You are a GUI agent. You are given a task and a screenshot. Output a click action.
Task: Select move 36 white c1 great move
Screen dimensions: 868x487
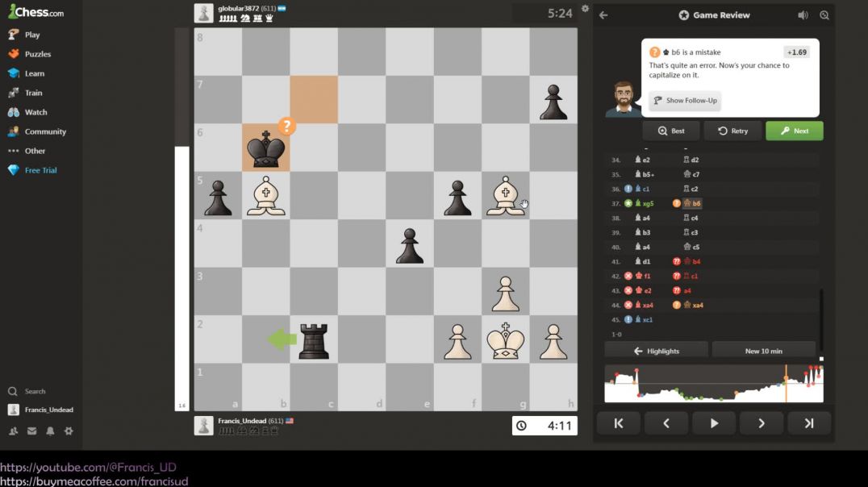coord(642,189)
